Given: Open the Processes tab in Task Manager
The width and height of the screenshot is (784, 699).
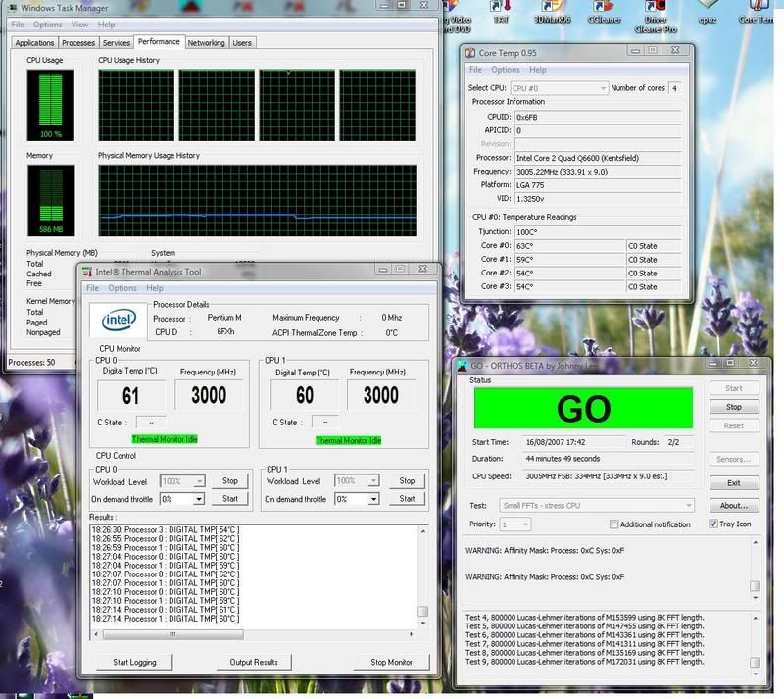Looking at the screenshot, I should (x=78, y=43).
